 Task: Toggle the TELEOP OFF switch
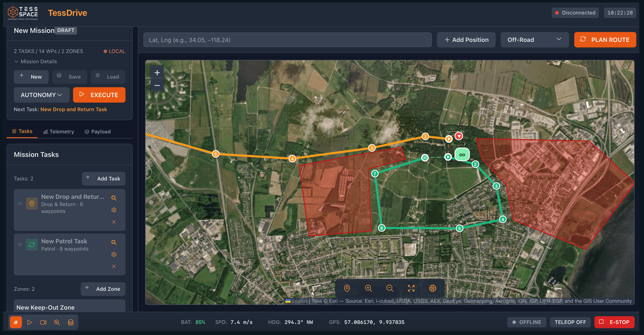570,322
